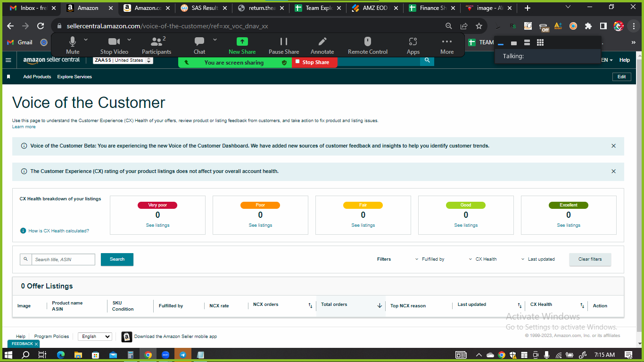Open Seller Central Help
This screenshot has width=644, height=362.
pos(625,60)
